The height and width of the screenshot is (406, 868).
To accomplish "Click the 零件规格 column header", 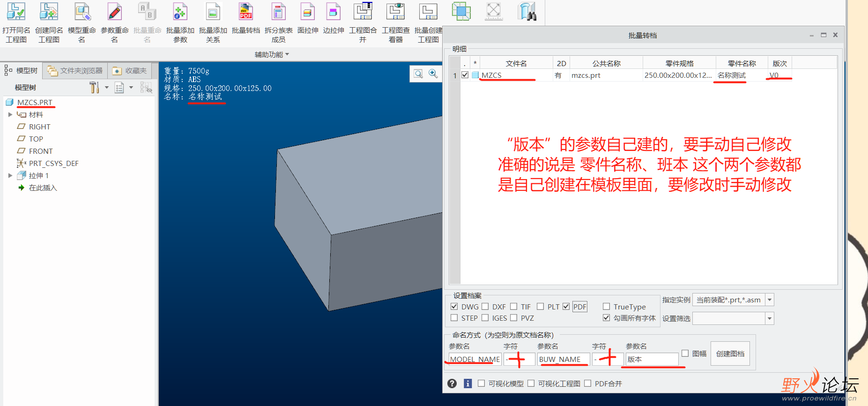I will (679, 63).
